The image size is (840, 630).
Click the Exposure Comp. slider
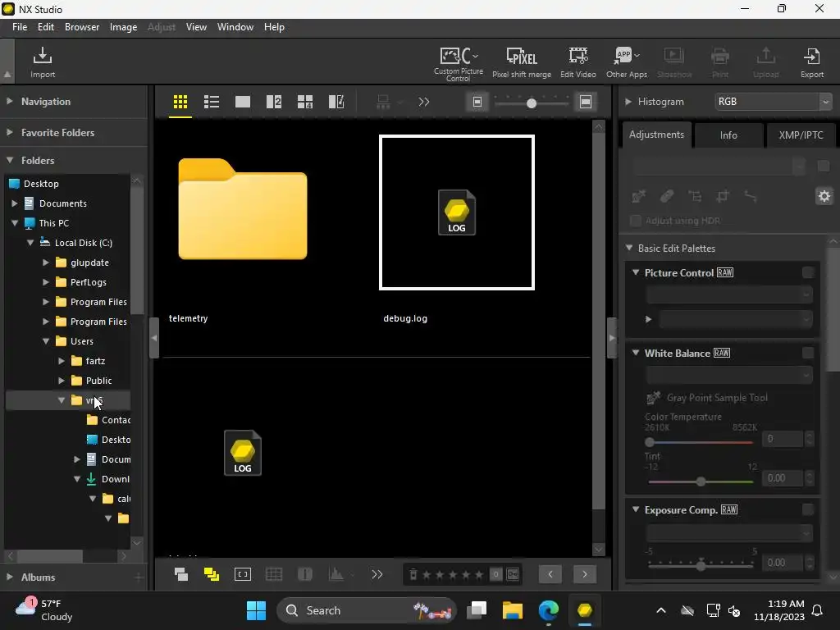tap(701, 564)
